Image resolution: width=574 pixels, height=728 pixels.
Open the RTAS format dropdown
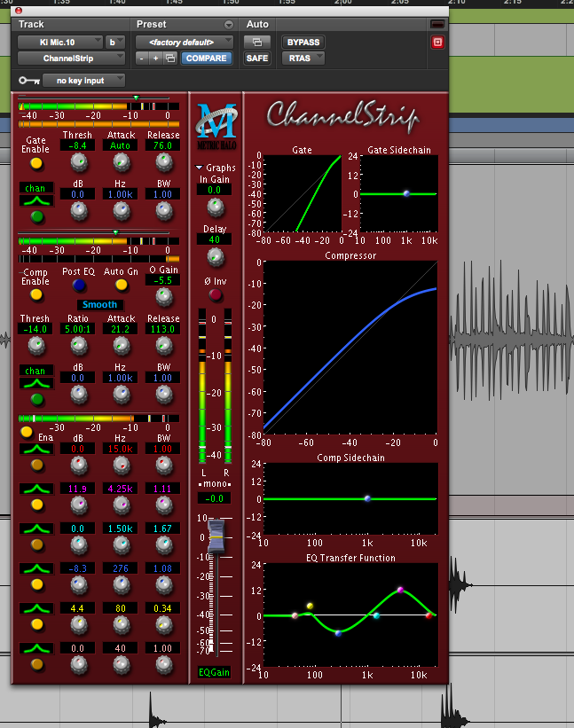(303, 59)
